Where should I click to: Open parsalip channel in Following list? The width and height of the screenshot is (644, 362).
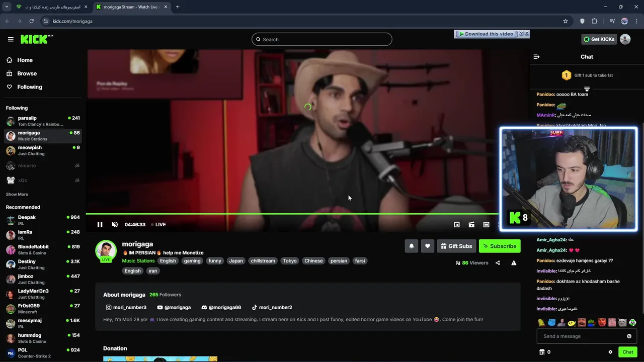43,121
